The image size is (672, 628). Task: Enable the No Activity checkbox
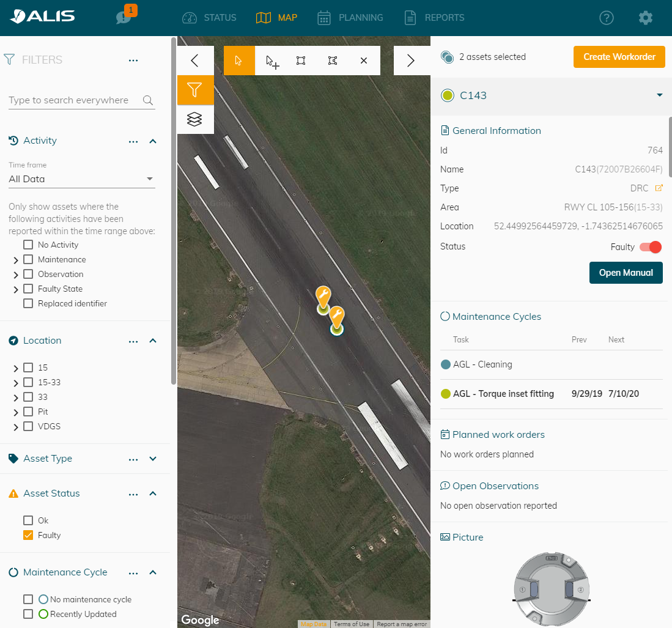(x=28, y=245)
